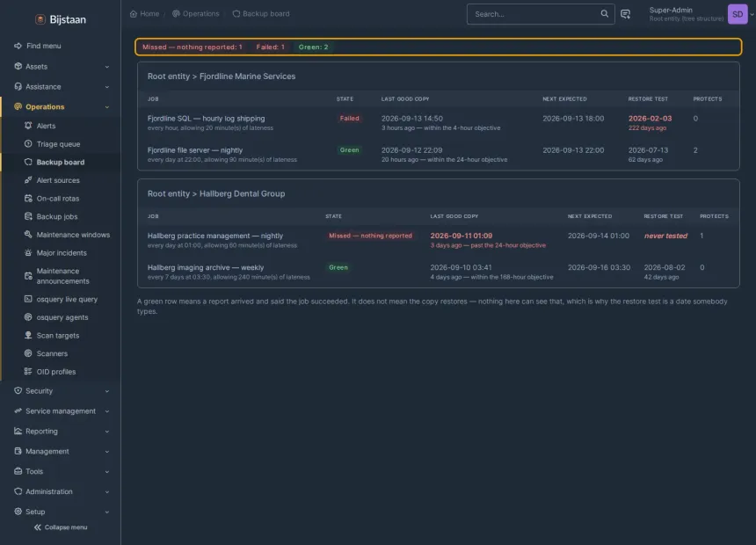This screenshot has height=545, width=756.
Task: Click the 'Green: 2' summary counter
Action: pyautogui.click(x=313, y=47)
